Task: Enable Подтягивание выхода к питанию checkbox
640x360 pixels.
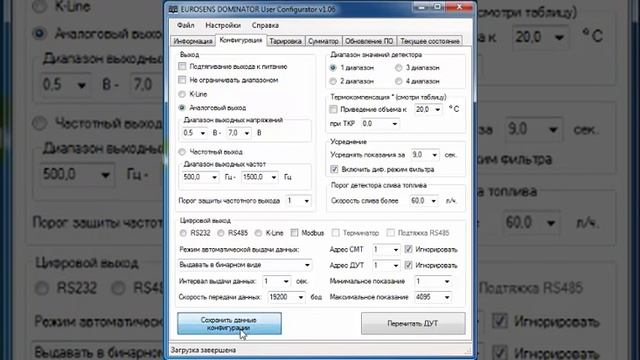Action: (182, 66)
